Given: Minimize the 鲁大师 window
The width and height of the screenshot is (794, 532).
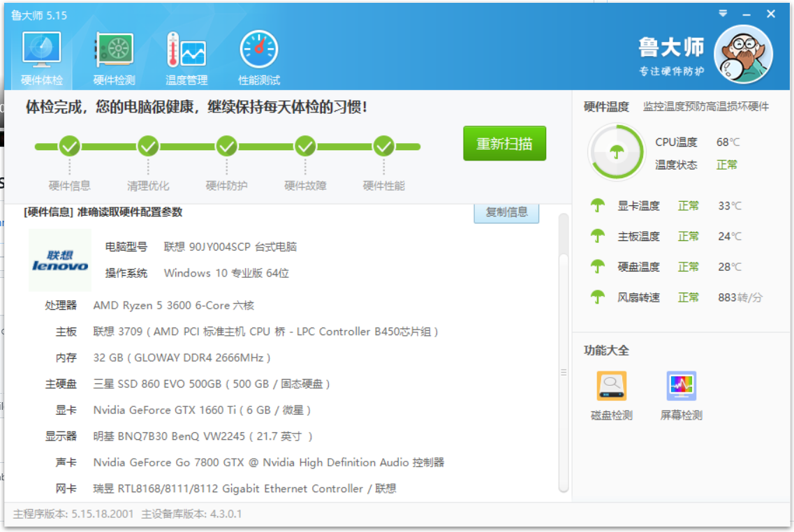Looking at the screenshot, I should coord(747,15).
